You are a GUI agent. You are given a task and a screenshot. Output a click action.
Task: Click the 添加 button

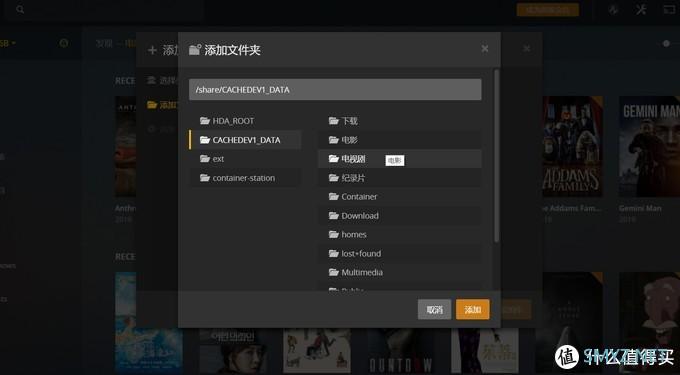click(x=473, y=310)
